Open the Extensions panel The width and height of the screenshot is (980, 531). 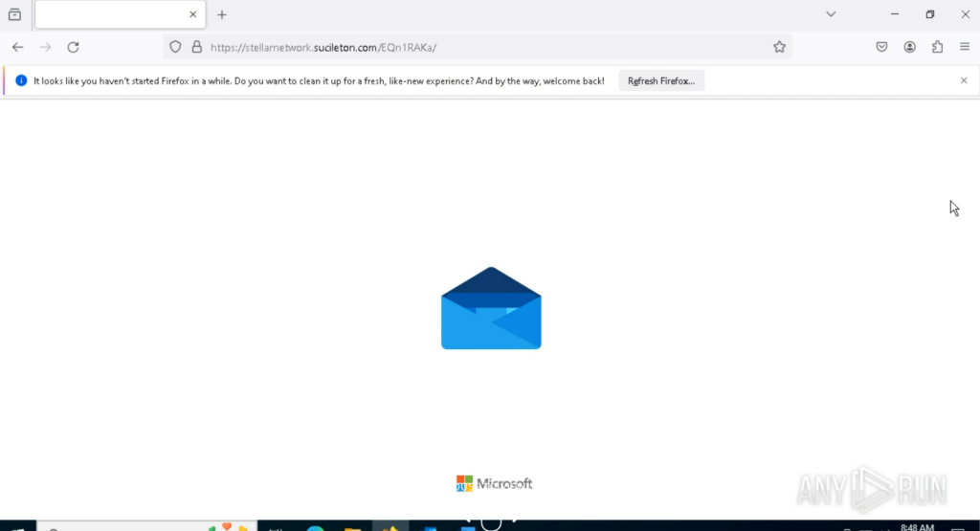938,47
